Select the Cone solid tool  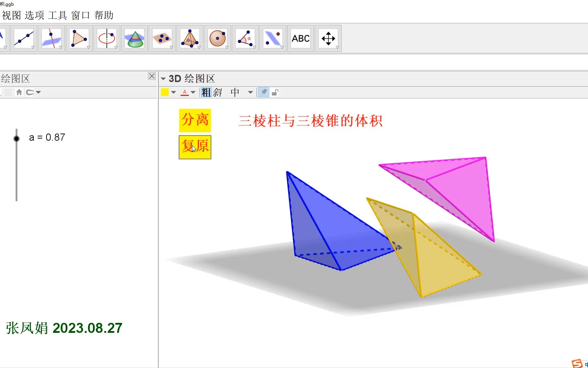point(134,38)
